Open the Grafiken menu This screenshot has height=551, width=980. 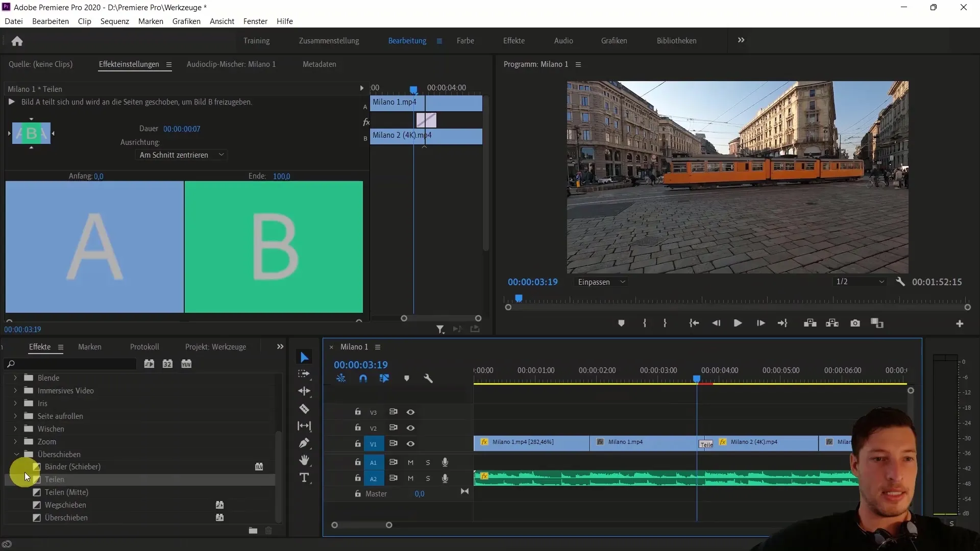(x=186, y=21)
